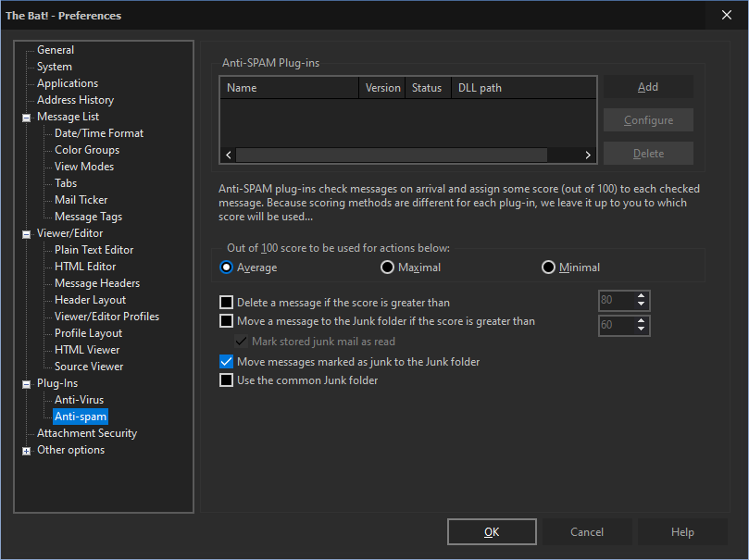Open Header Layout settings
Image resolution: width=749 pixels, height=560 pixels.
coord(90,300)
